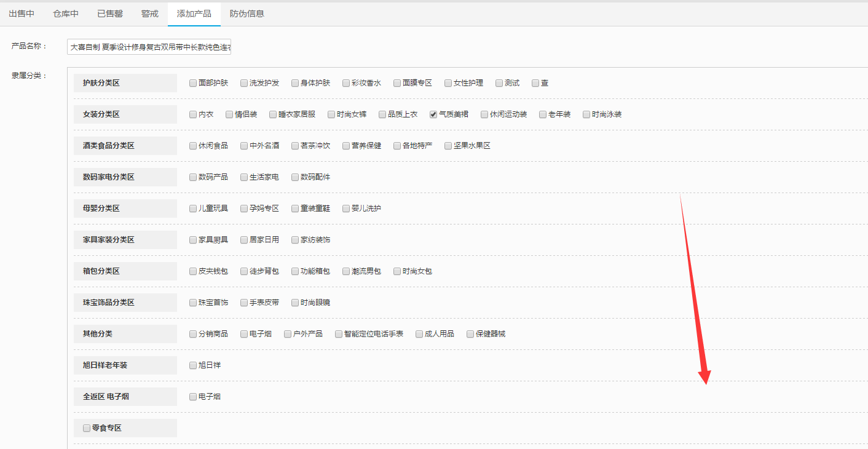Open the 警戒 tab

click(150, 14)
